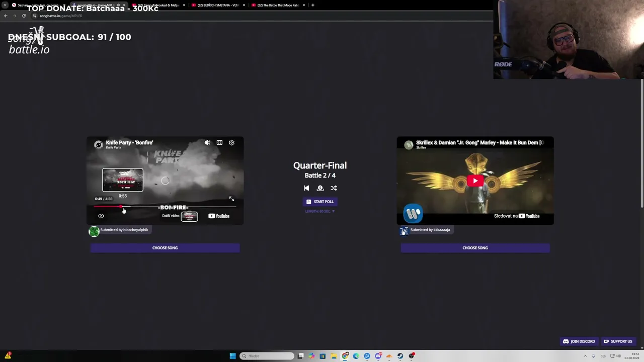Switch the CES keyboard language indicator
This screenshot has width=644, height=362.
click(x=603, y=356)
